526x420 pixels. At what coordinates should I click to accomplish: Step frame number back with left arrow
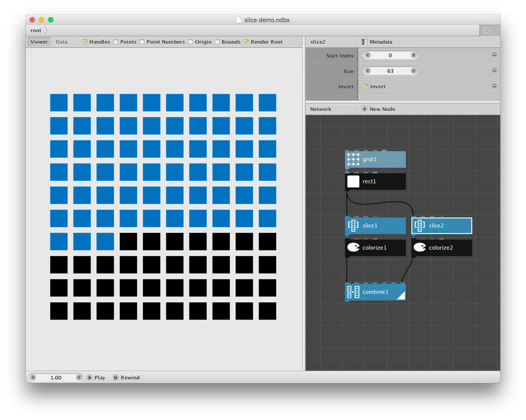pos(33,377)
